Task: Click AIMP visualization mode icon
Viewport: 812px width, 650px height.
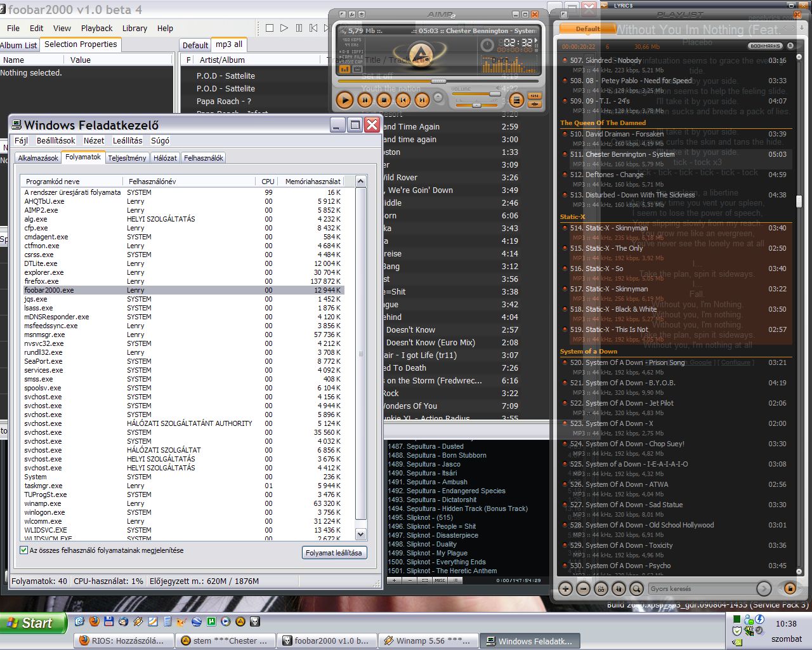Action: 344,69
